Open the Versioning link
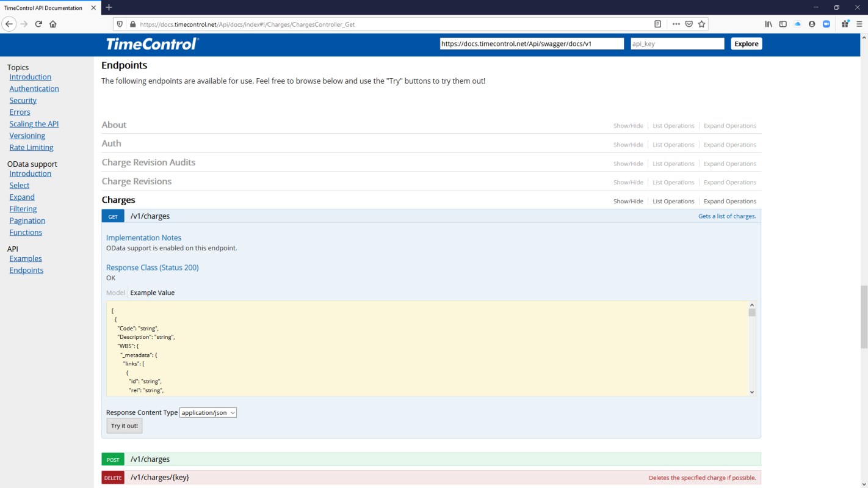 coord(27,136)
